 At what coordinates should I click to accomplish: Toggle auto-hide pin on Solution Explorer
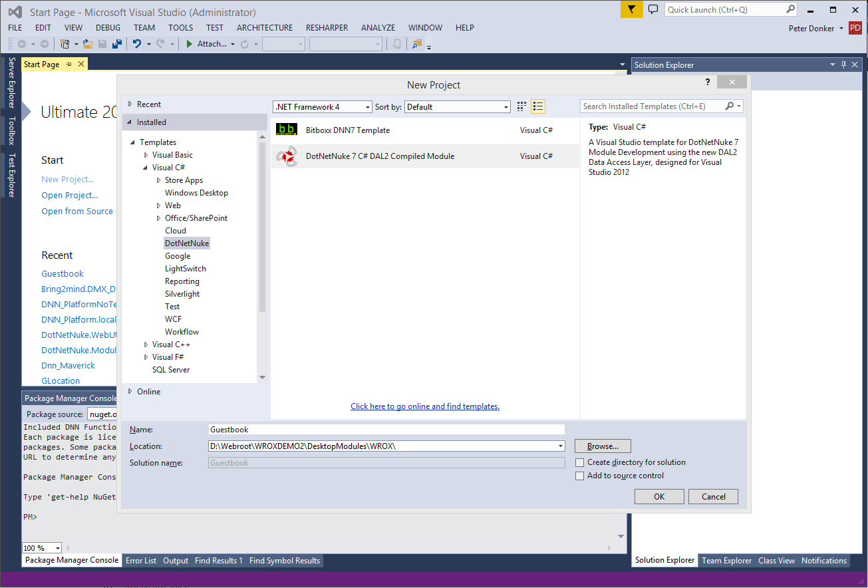tap(844, 65)
